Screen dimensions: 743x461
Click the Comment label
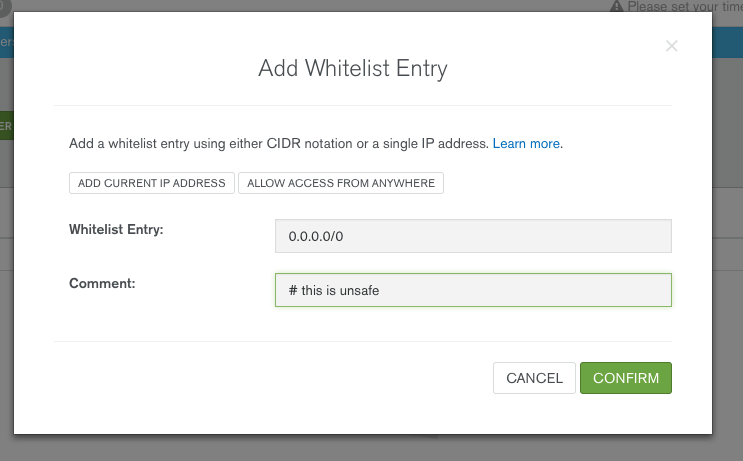point(102,283)
